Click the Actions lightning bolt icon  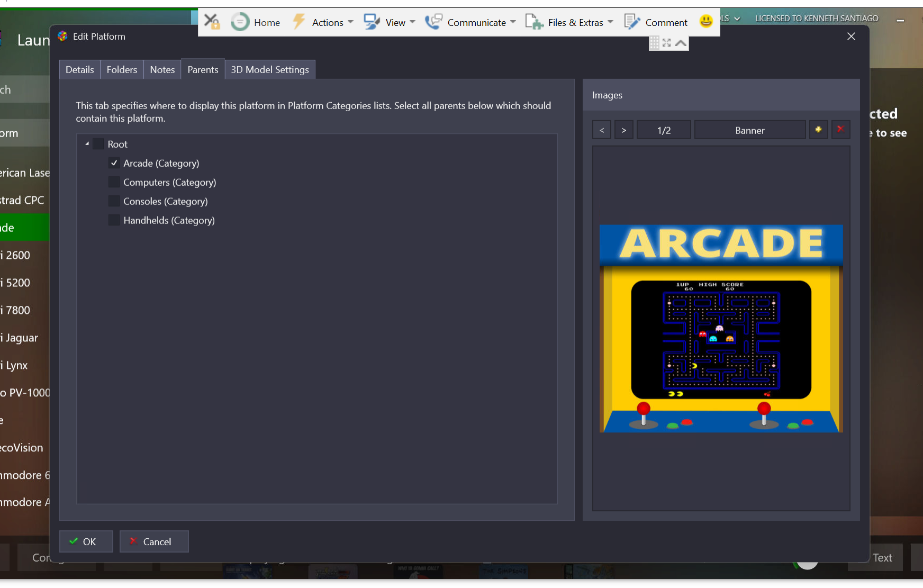coord(299,22)
